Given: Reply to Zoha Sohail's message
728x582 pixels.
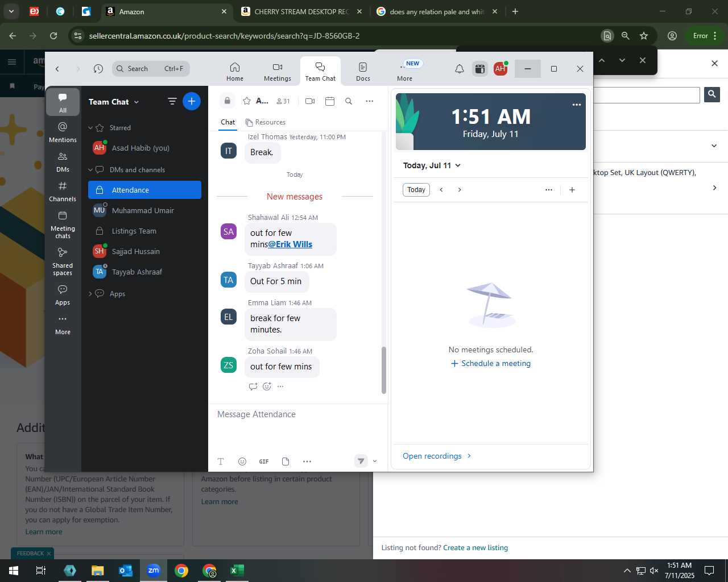Looking at the screenshot, I should [x=253, y=386].
